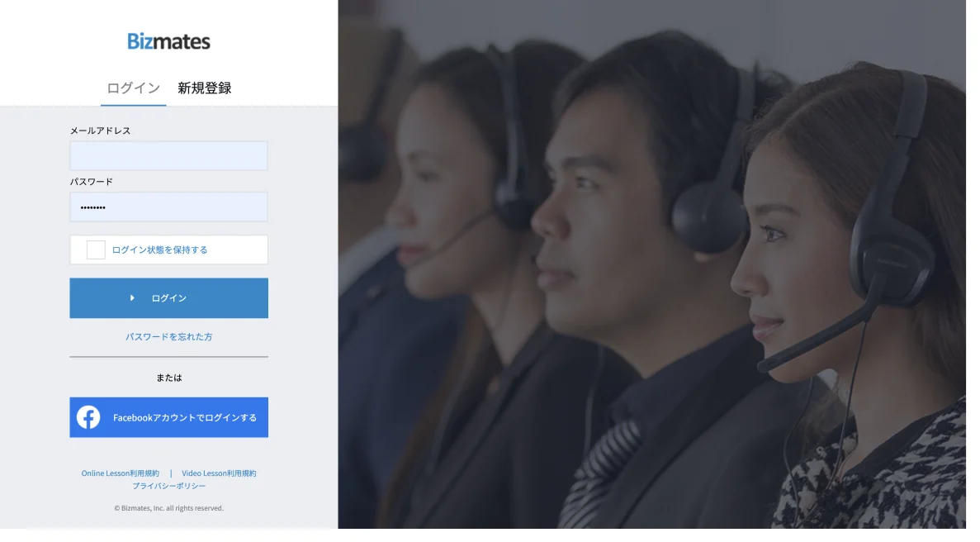Open Online Lesson利用規約 link
Viewport: 980px width, 542px height.
[120, 473]
